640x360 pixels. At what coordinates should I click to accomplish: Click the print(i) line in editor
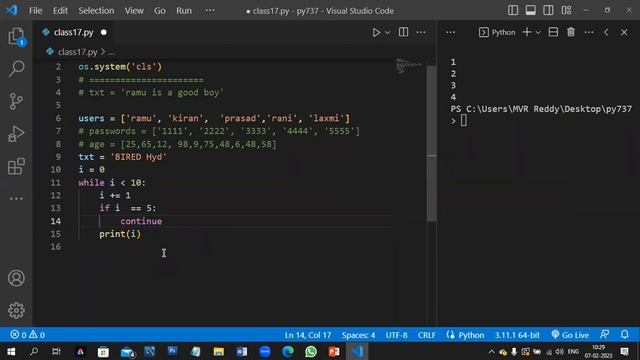120,234
